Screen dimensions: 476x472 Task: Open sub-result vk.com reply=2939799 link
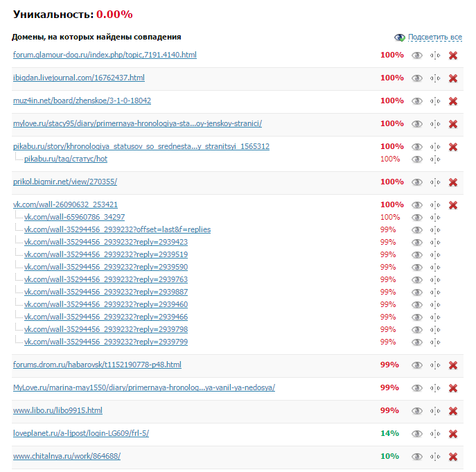click(106, 342)
